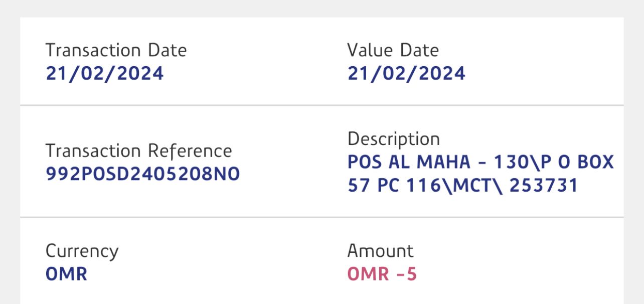Screen dimensions: 644x304
Task: Select the 253731 number ending the description
Action: (544, 186)
